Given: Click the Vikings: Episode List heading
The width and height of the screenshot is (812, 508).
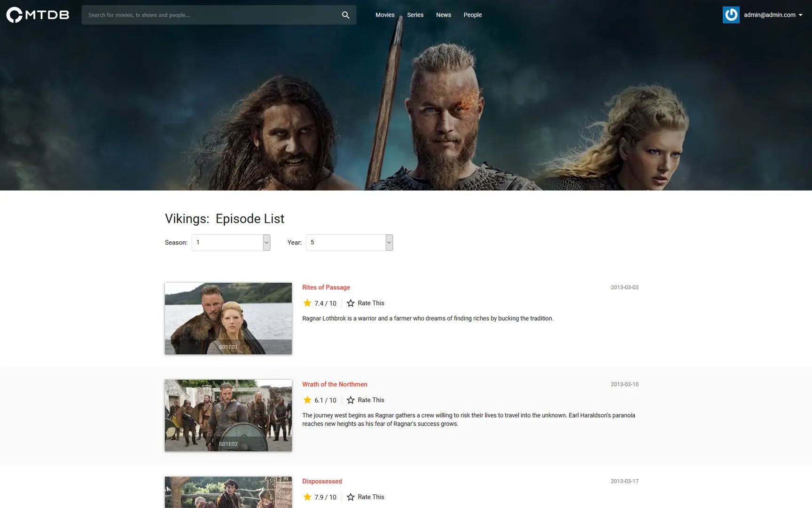Looking at the screenshot, I should (225, 219).
